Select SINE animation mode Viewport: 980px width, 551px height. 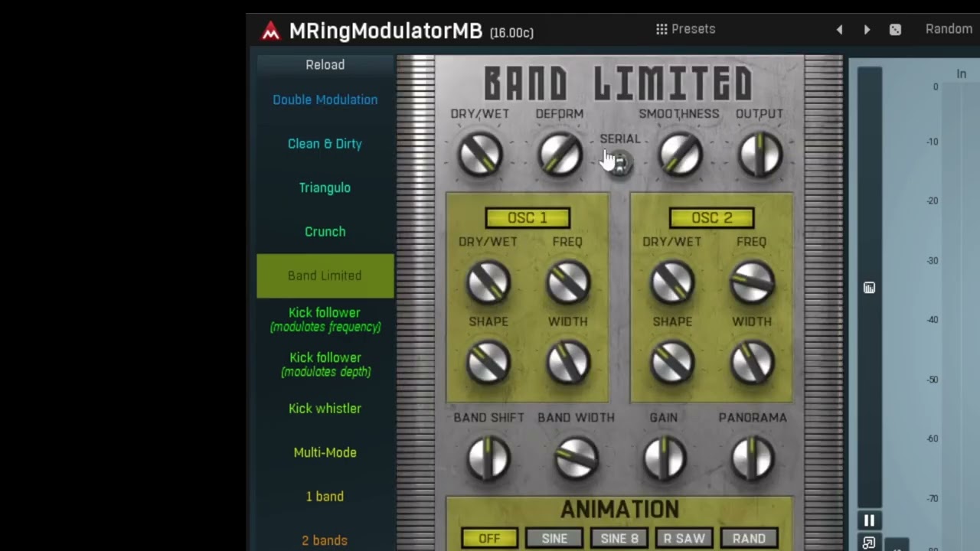(554, 539)
